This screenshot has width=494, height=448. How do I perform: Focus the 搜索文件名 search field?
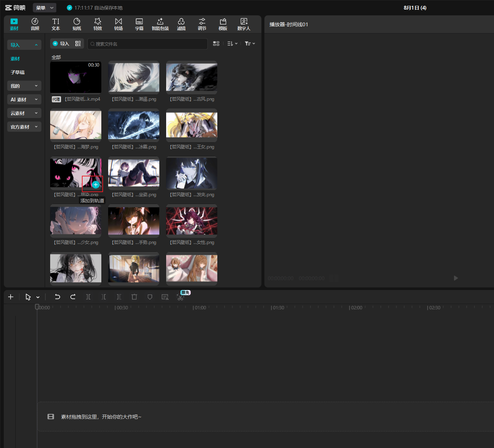(147, 44)
